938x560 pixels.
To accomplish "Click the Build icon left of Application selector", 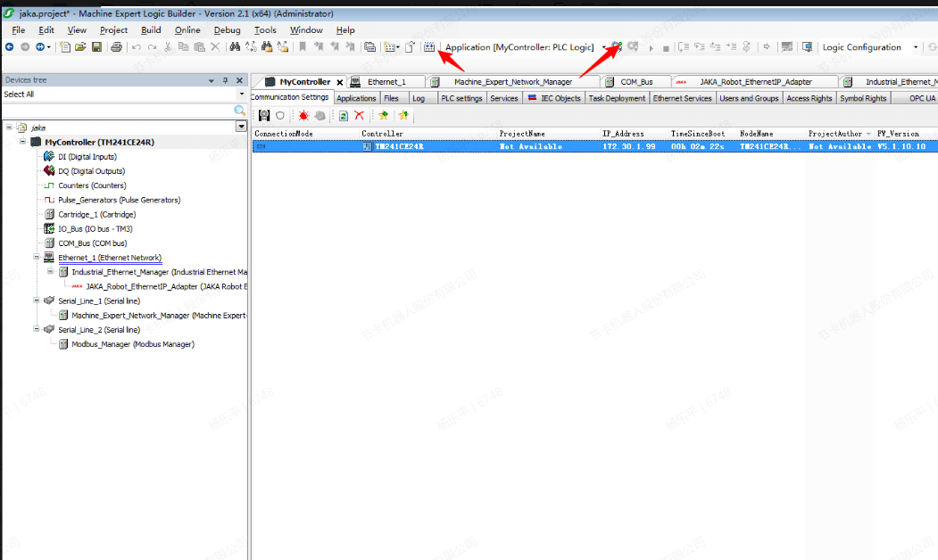I will tap(429, 47).
